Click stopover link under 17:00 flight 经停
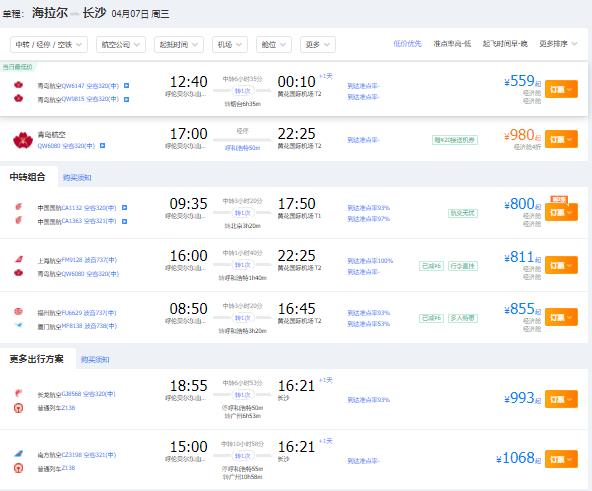The height and width of the screenshot is (491, 592). pyautogui.click(x=242, y=148)
